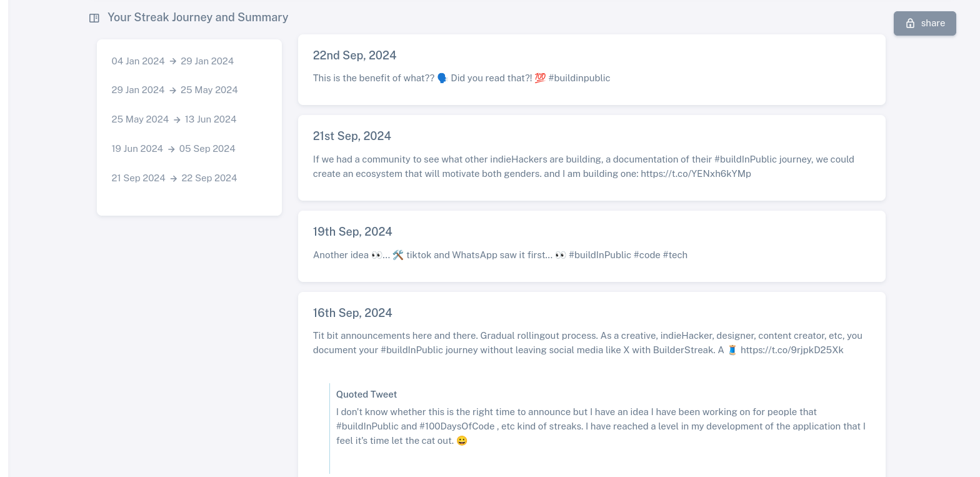Click the 21st Sep, 2024 post heading
The width and height of the screenshot is (980, 477).
pos(352,136)
